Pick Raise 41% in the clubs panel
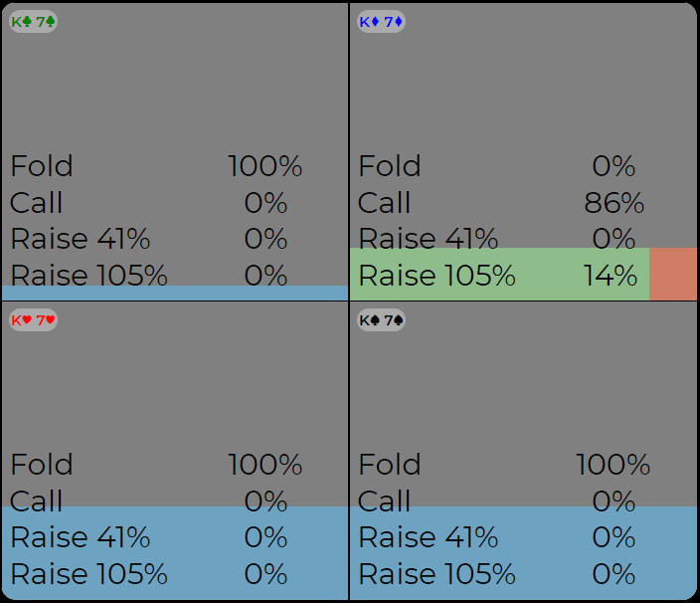The image size is (700, 603). tap(156, 239)
